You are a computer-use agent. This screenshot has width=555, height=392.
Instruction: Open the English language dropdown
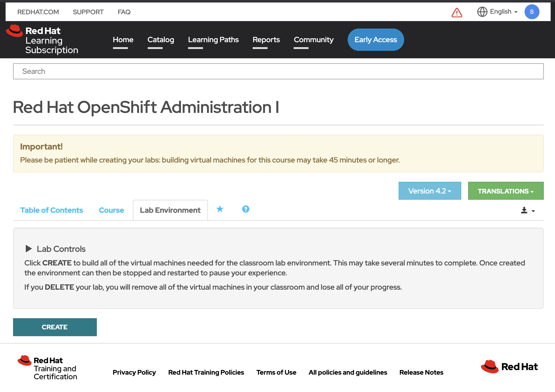pyautogui.click(x=500, y=11)
